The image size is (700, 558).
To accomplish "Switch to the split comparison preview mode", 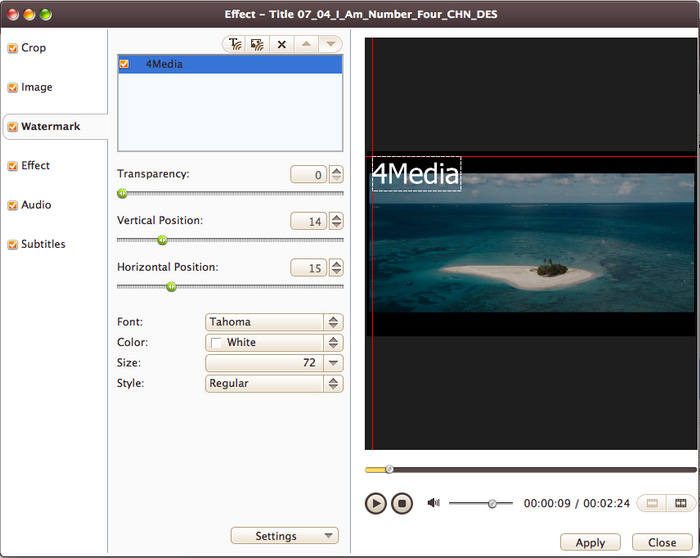I will (681, 504).
